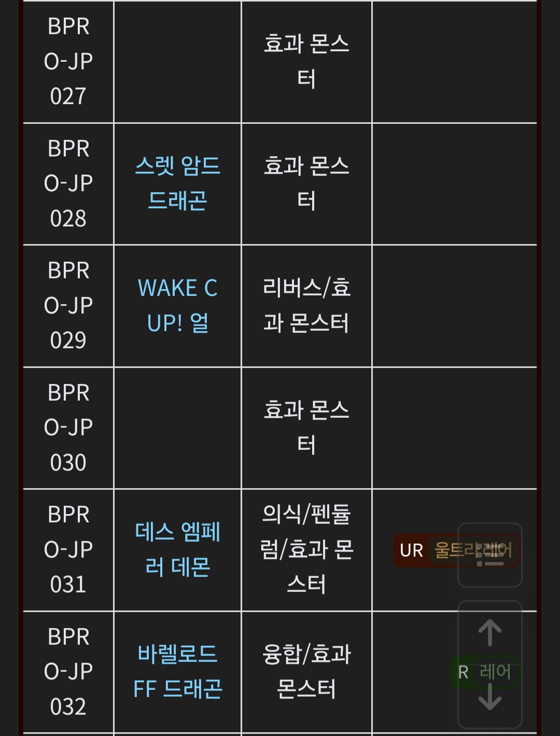Open the 바렐로드 FF 드래곤 link
This screenshot has width=560, height=736.
pos(177,672)
